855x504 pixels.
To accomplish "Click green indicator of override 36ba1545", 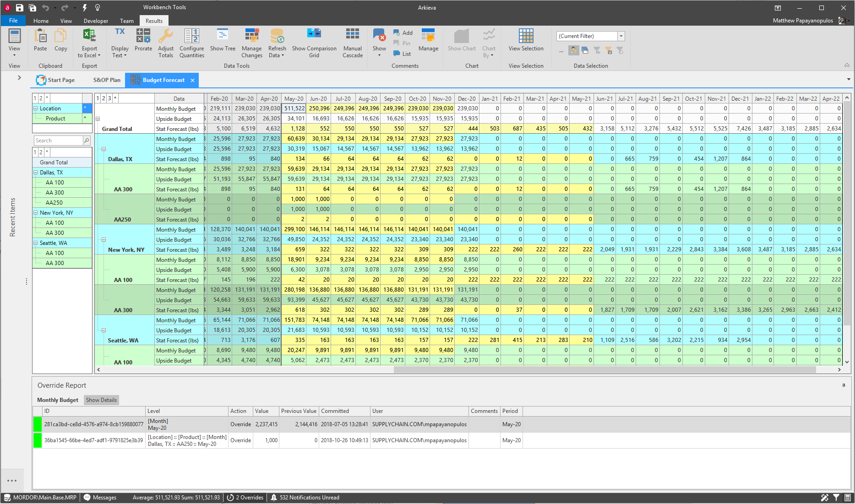I will pyautogui.click(x=38, y=440).
